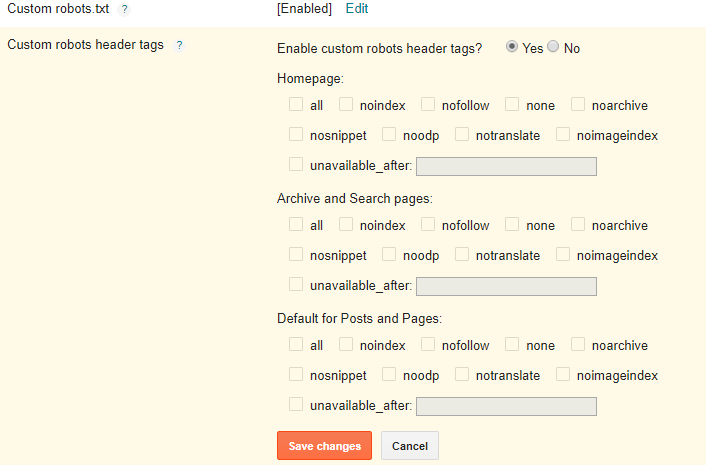Check 'nosnippet' under Archive and Search pages

click(296, 254)
